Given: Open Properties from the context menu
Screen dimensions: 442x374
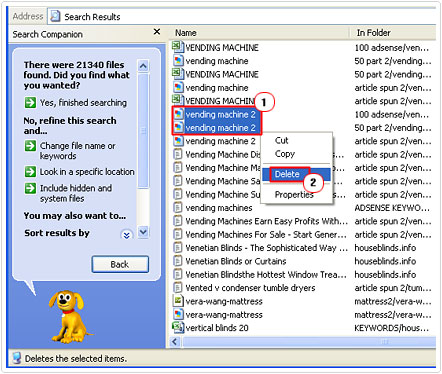Looking at the screenshot, I should 294,194.
